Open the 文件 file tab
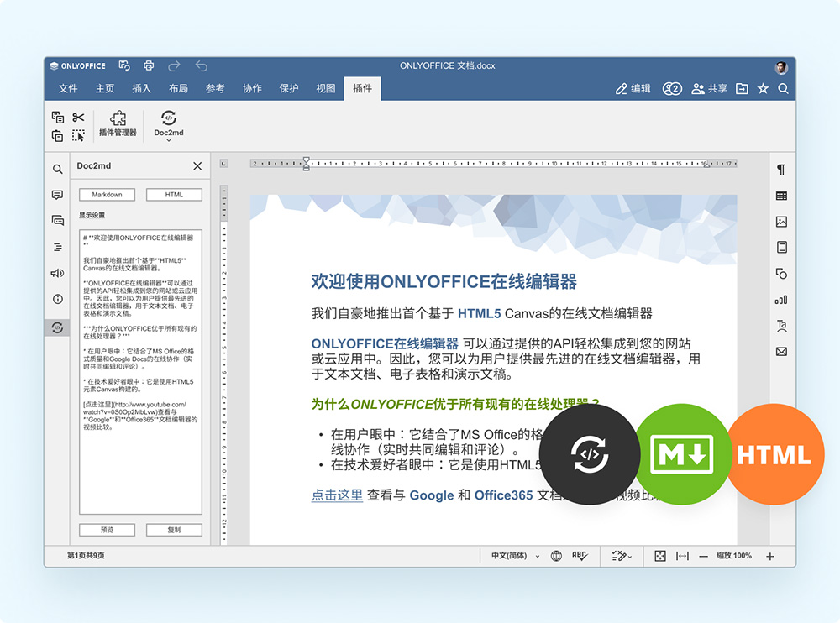This screenshot has height=623, width=840. click(x=68, y=88)
